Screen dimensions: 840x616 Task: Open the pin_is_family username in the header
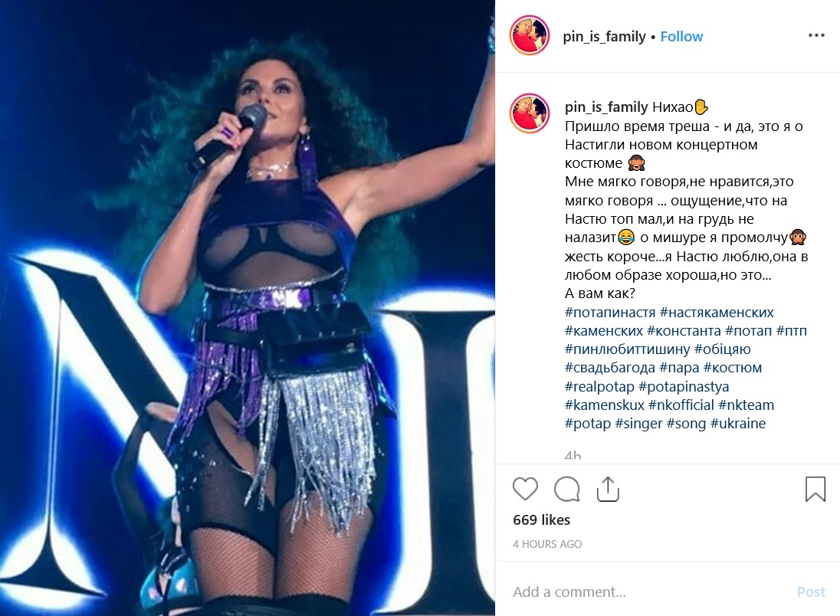[x=604, y=37]
